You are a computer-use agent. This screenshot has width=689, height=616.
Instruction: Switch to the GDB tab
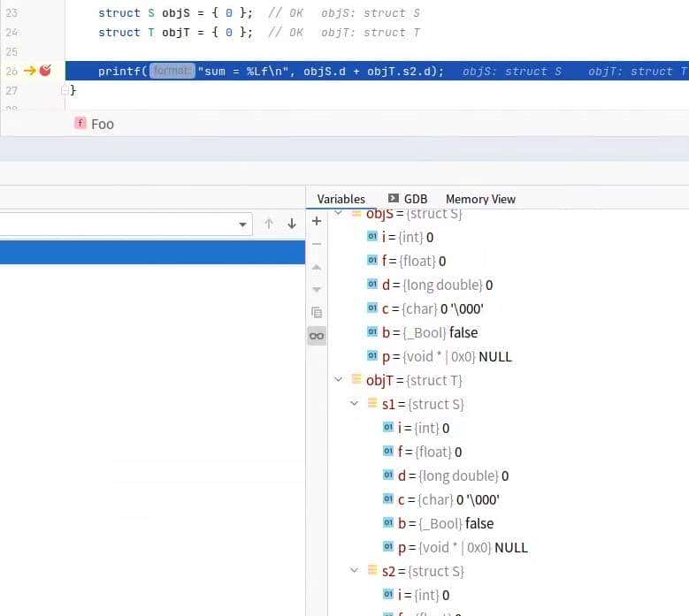coord(408,199)
